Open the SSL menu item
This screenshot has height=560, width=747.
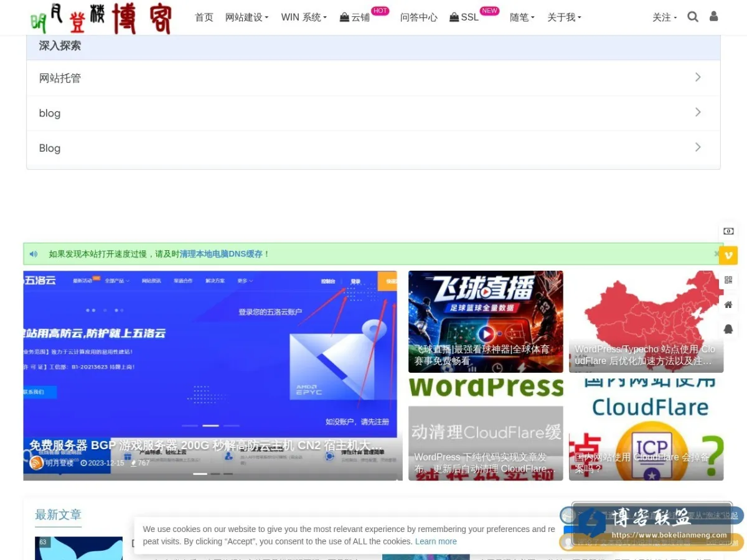click(x=464, y=17)
